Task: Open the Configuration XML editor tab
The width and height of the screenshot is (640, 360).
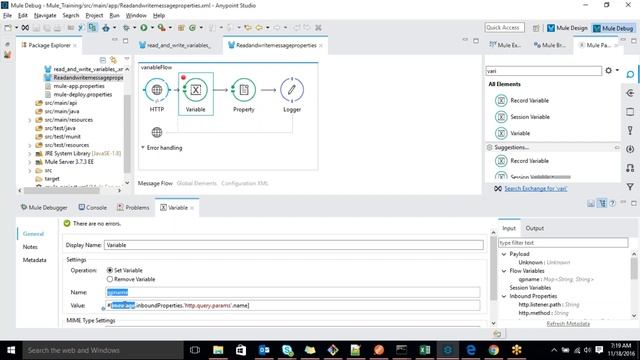Action: point(244,183)
